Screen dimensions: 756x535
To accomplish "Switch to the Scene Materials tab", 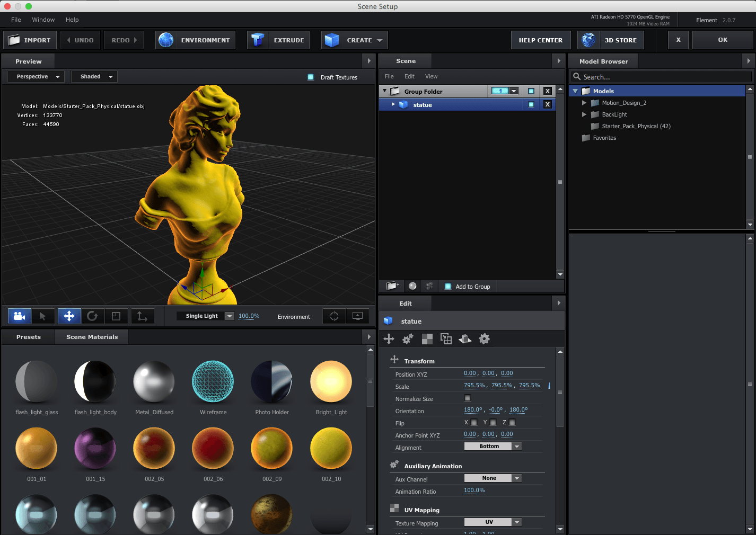I will coord(92,337).
